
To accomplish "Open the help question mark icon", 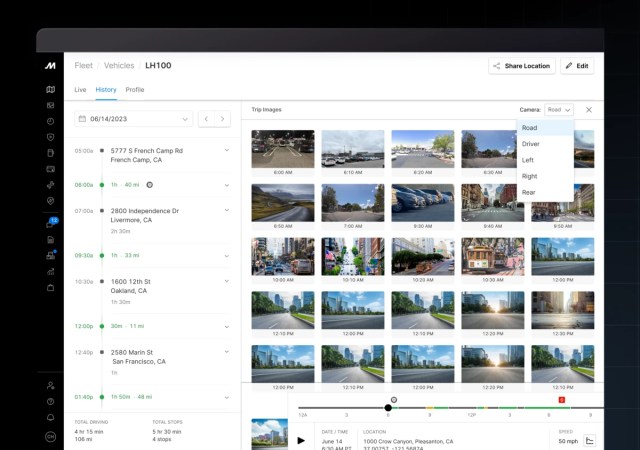I will (50, 401).
